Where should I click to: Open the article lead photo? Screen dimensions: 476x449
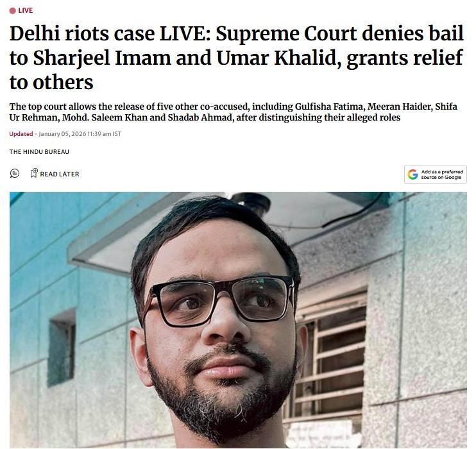pos(238,320)
